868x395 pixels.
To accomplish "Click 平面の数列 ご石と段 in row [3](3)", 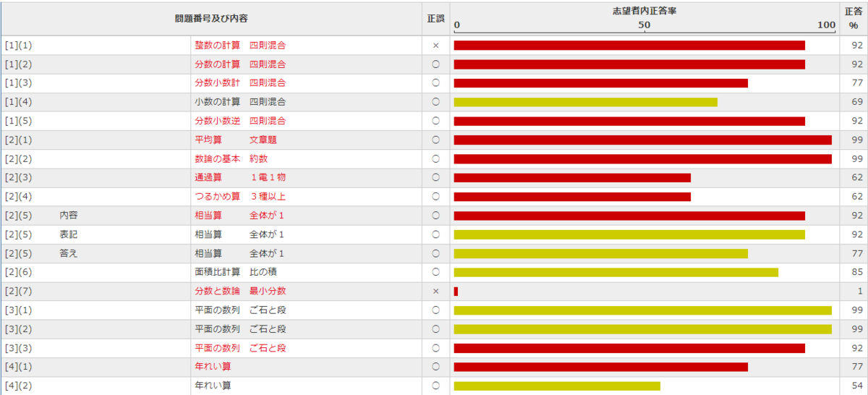I will [x=240, y=348].
